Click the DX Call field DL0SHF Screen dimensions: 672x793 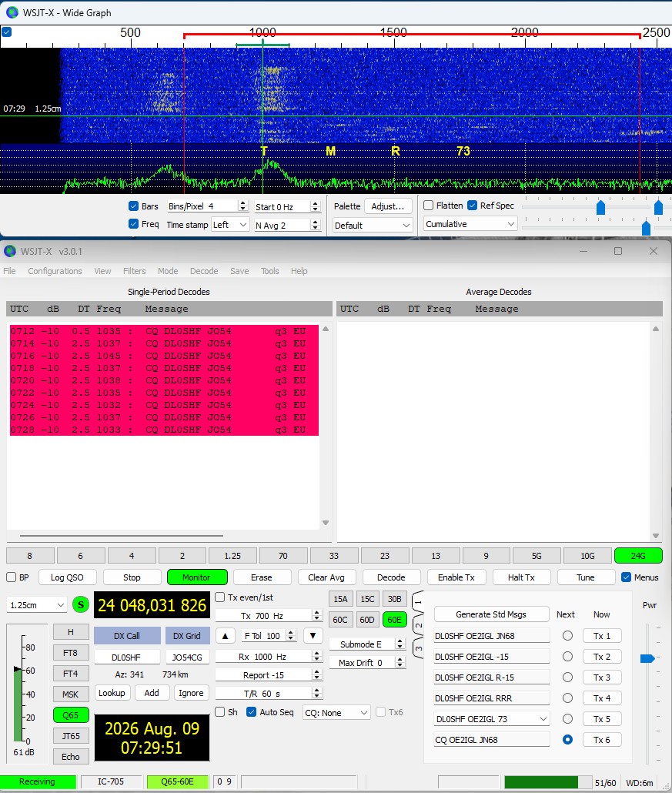coord(126,657)
